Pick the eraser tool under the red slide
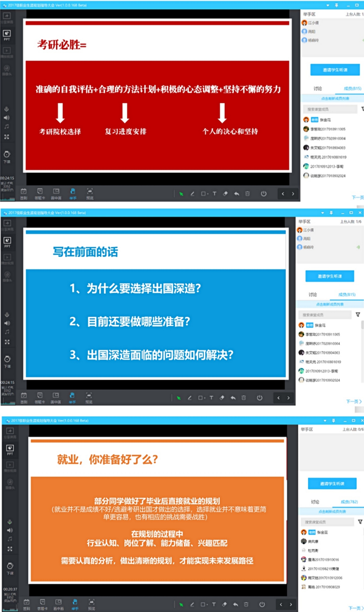The width and height of the screenshot is (364, 612). click(x=225, y=194)
